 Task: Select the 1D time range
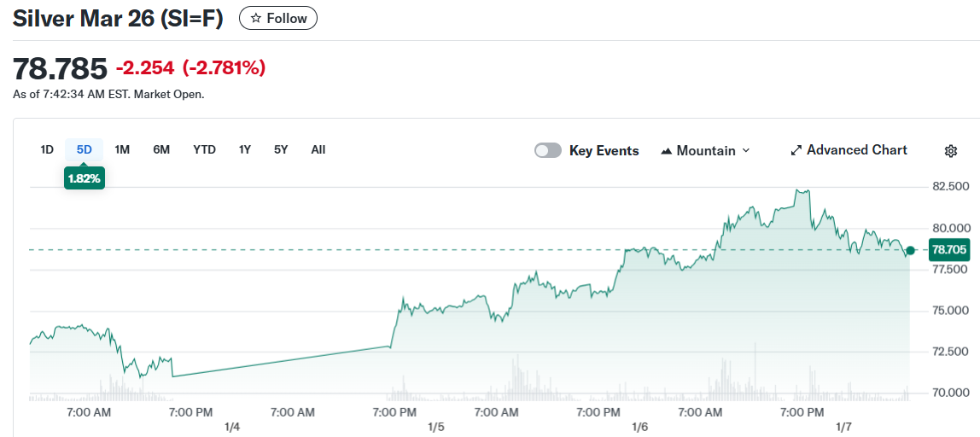[x=47, y=149]
